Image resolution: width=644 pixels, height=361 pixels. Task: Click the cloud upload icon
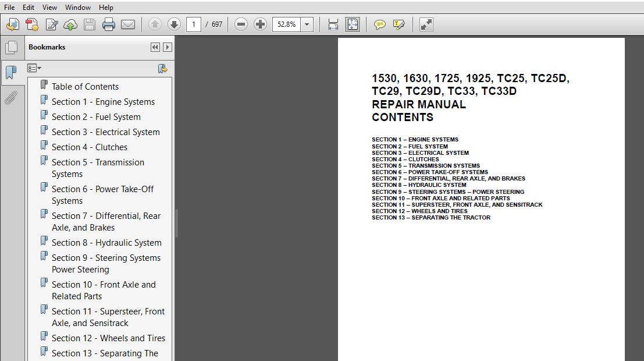click(70, 24)
